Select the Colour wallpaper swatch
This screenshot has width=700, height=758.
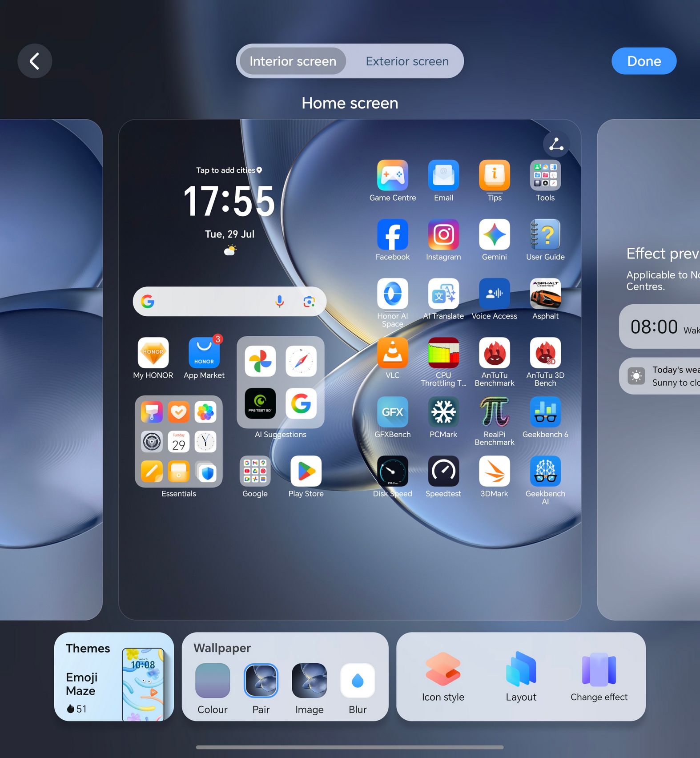pos(213,681)
